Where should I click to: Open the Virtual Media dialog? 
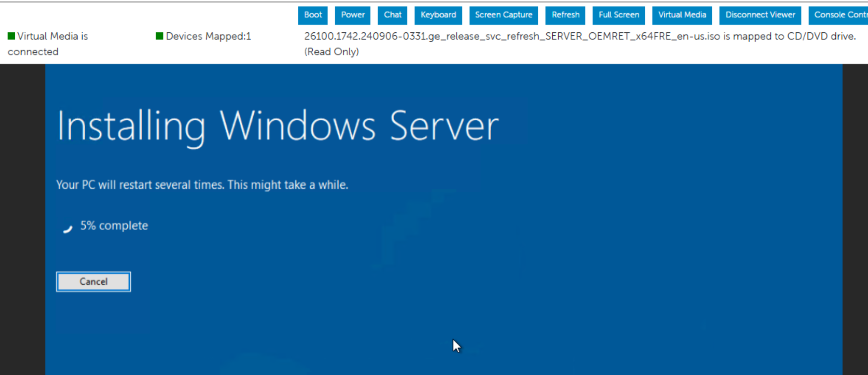click(x=682, y=15)
